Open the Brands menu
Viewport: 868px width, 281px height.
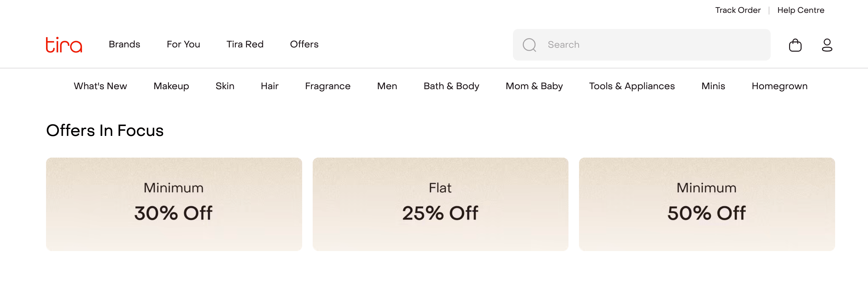124,44
